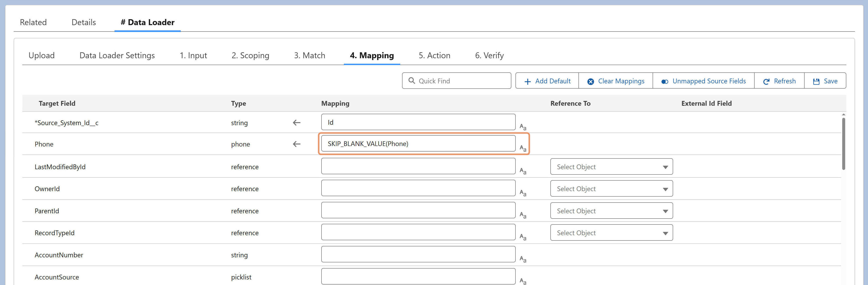
Task: Open Select Object dropdown for OwnerId
Action: [611, 189]
